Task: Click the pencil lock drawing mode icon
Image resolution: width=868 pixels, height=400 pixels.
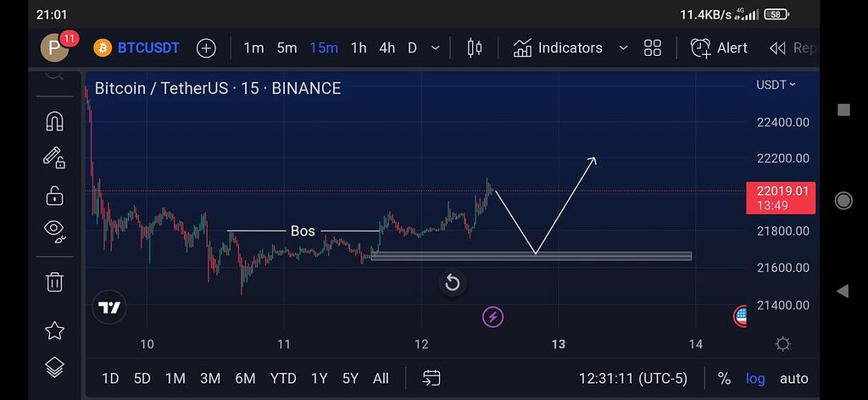Action: [54, 158]
